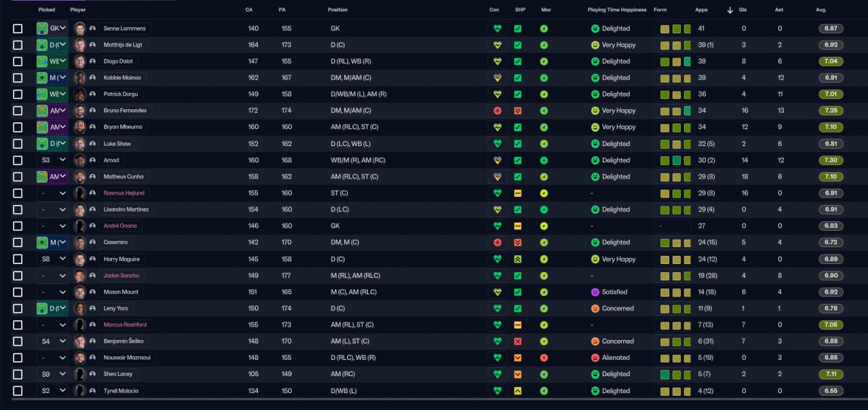The height and width of the screenshot is (410, 868).
Task: Tick the checkbox for Tyrell Malacia
Action: click(18, 391)
